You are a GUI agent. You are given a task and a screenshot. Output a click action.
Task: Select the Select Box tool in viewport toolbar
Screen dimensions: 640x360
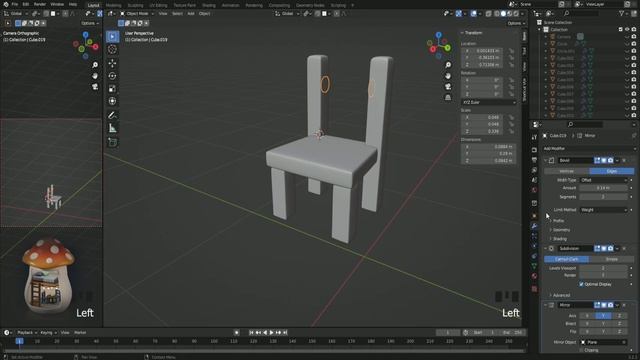(x=112, y=36)
